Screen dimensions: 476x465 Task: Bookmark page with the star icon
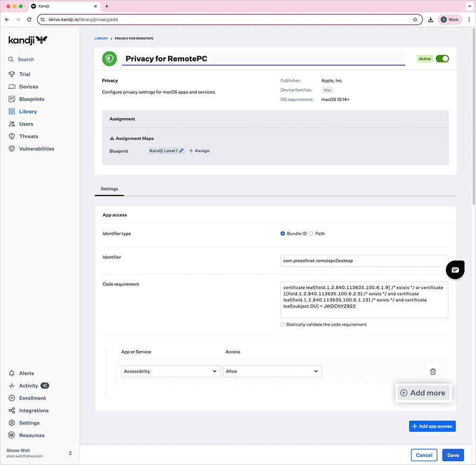415,20
